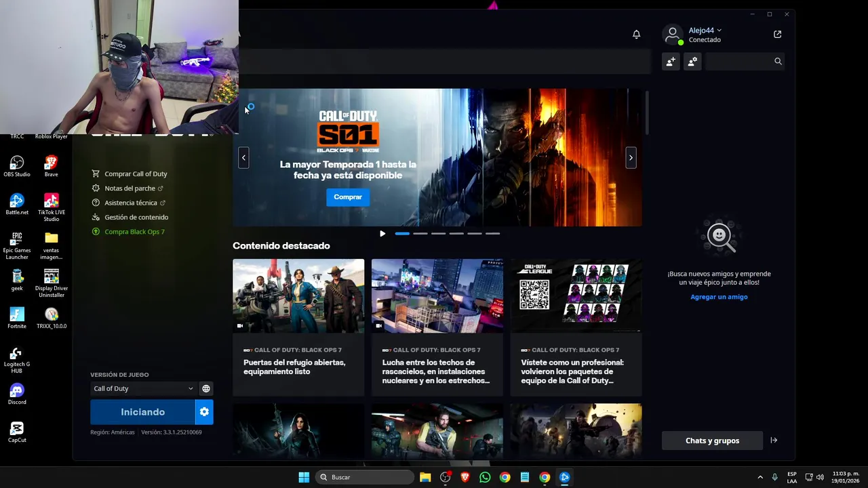Open the notifications bell
The image size is (868, 488).
pos(636,35)
